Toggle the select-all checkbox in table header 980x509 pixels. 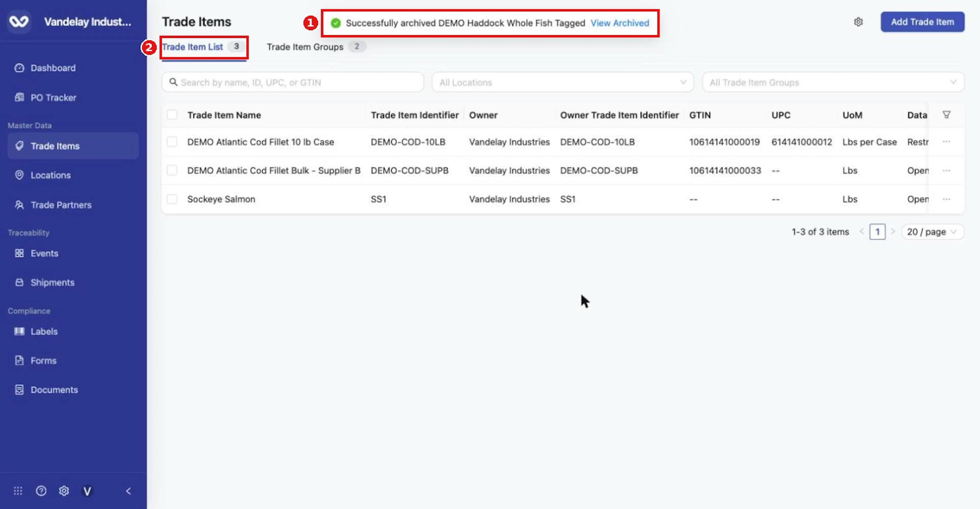coord(172,114)
